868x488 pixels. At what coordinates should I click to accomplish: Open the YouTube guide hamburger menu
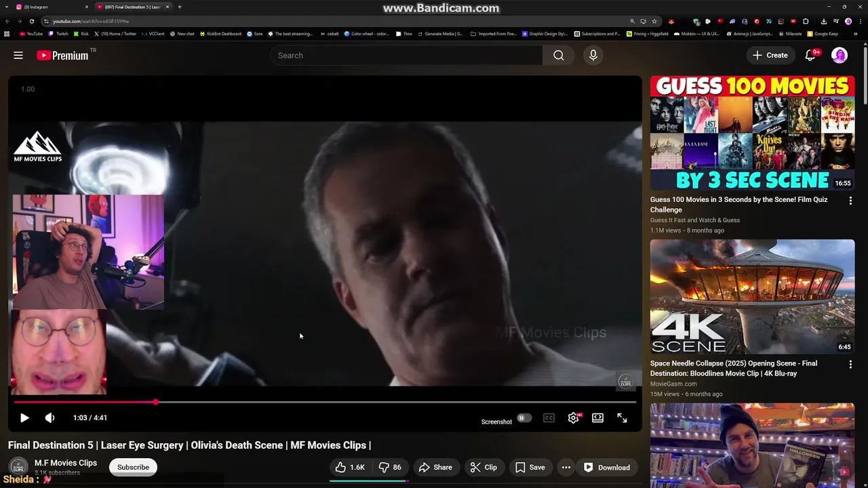tap(18, 56)
